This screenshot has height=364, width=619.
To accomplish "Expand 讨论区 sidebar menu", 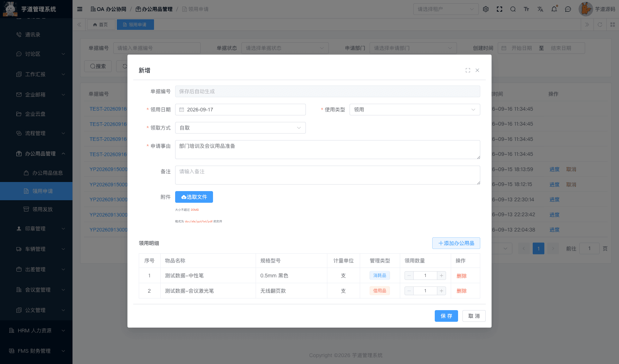I will coord(36,54).
